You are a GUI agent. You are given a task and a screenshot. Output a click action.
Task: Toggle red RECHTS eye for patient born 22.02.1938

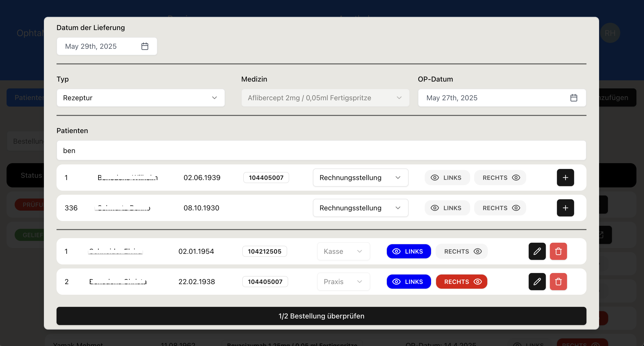click(461, 282)
